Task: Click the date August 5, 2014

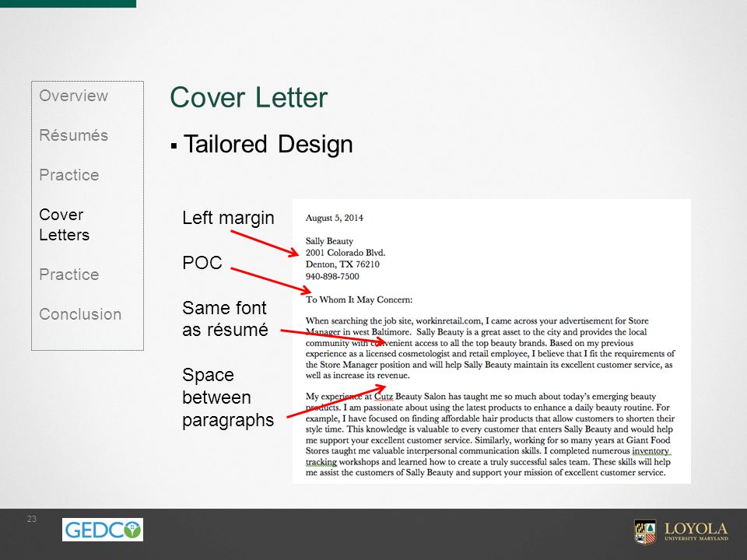Action: point(334,218)
